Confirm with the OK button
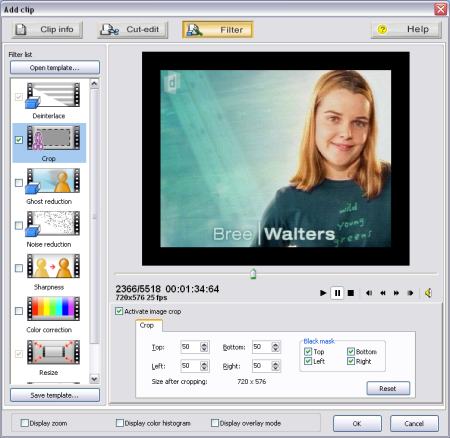Viewport: 450px width, 438px height. pyautogui.click(x=357, y=423)
